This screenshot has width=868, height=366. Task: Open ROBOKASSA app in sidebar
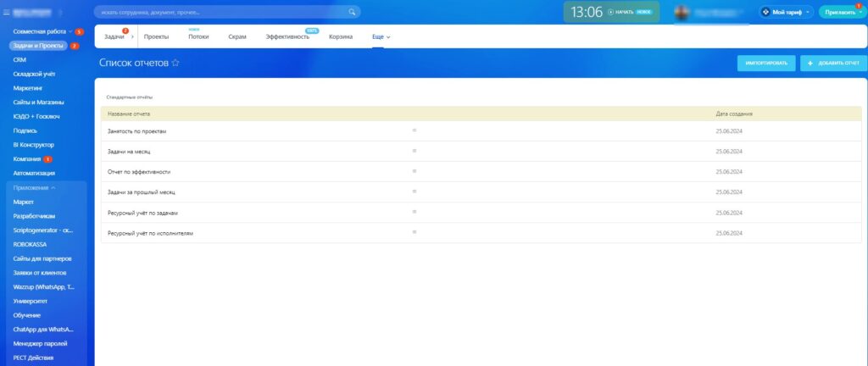coord(30,244)
